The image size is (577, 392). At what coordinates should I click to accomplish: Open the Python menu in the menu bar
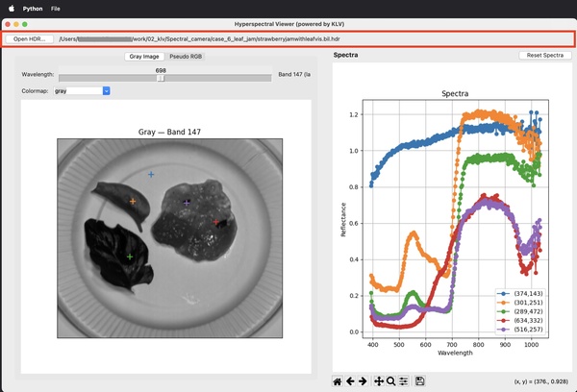[x=32, y=7]
